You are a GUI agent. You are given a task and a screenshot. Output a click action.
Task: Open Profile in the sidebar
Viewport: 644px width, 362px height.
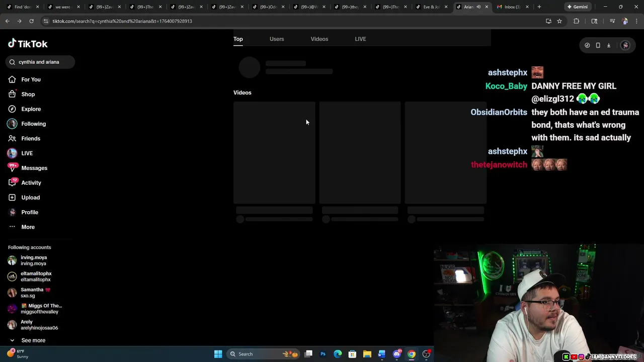pos(30,212)
